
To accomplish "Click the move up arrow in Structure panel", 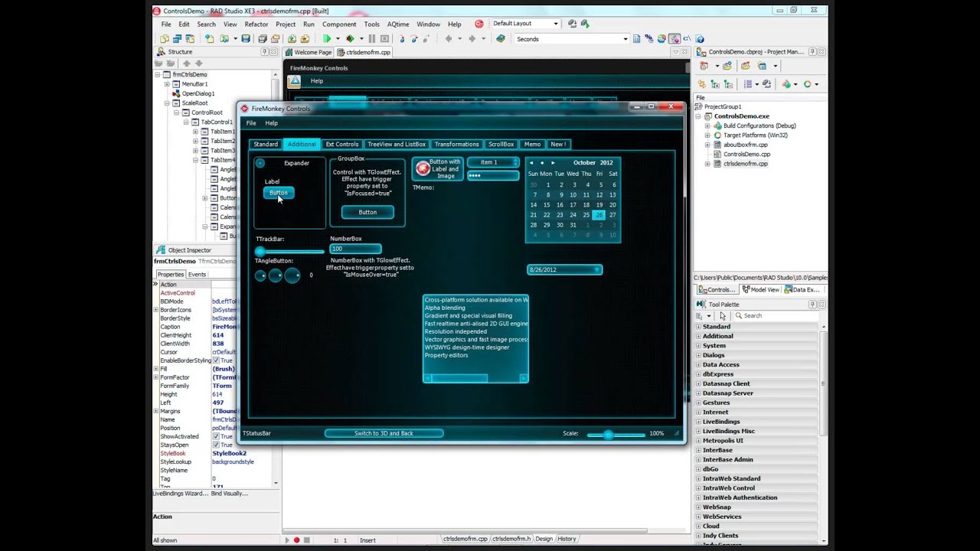I will 187,64.
